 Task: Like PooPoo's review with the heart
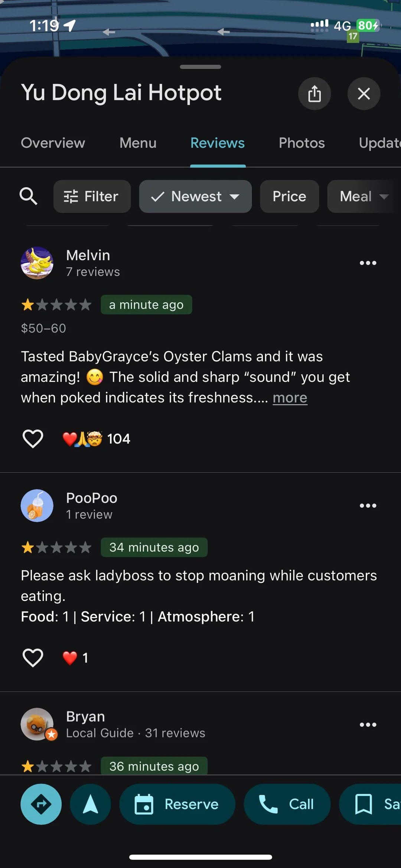pyautogui.click(x=33, y=658)
